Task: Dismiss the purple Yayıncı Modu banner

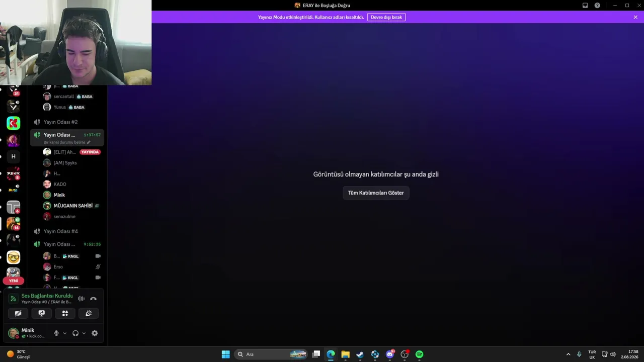Action: pos(635,17)
